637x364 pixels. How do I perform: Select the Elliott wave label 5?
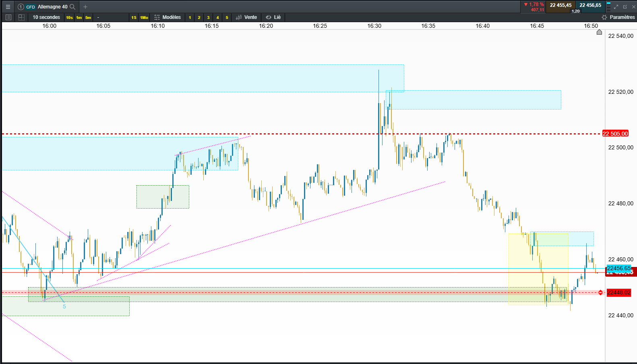point(64,306)
